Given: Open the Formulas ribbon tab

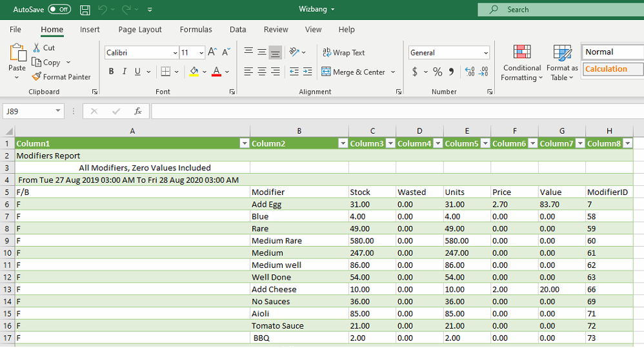Looking at the screenshot, I should tap(196, 30).
